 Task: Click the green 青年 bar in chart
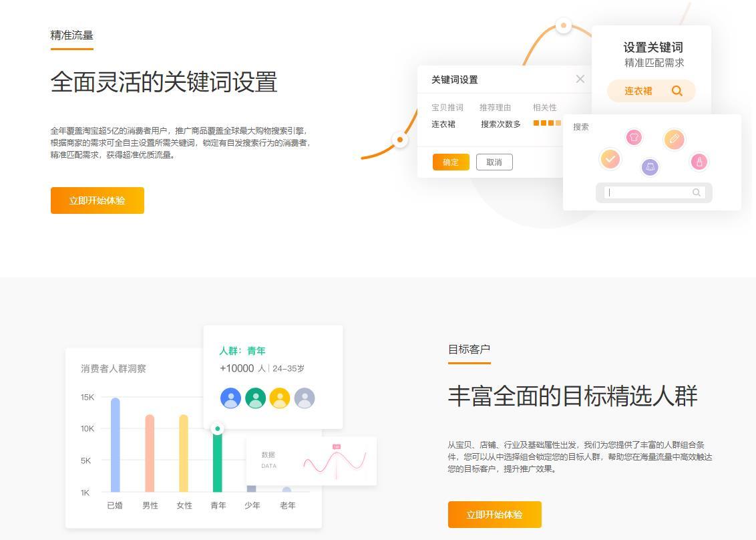click(x=218, y=461)
